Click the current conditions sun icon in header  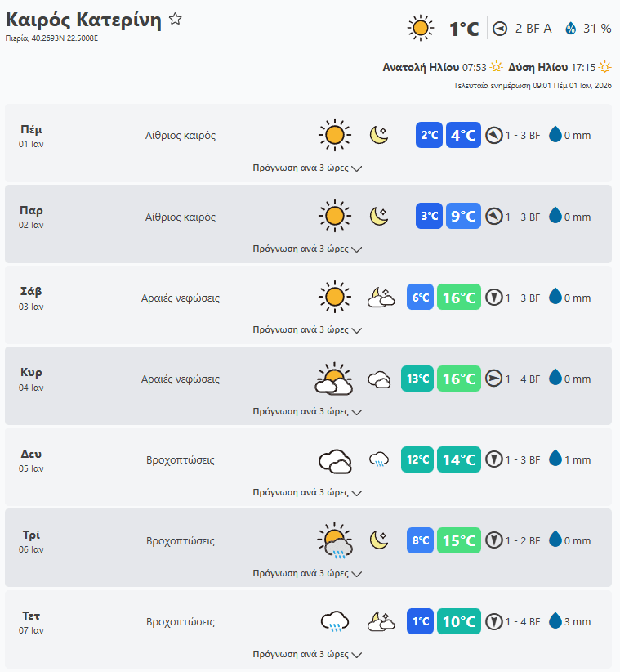(x=421, y=29)
